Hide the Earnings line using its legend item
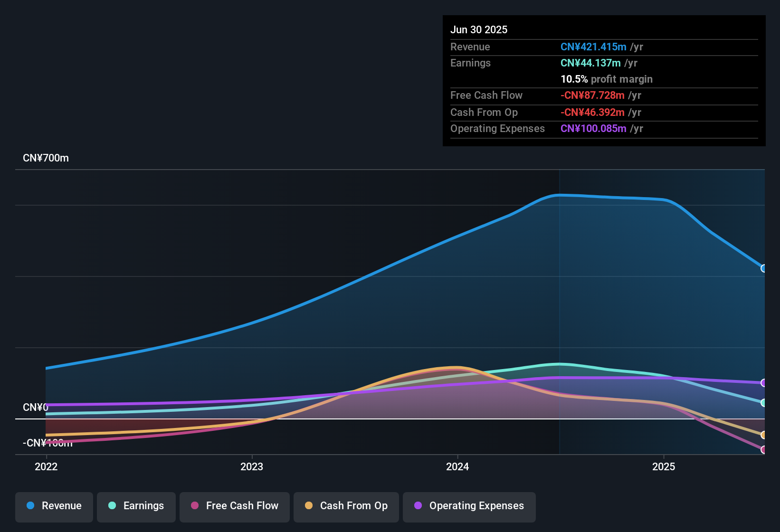The image size is (780, 532). click(136, 506)
